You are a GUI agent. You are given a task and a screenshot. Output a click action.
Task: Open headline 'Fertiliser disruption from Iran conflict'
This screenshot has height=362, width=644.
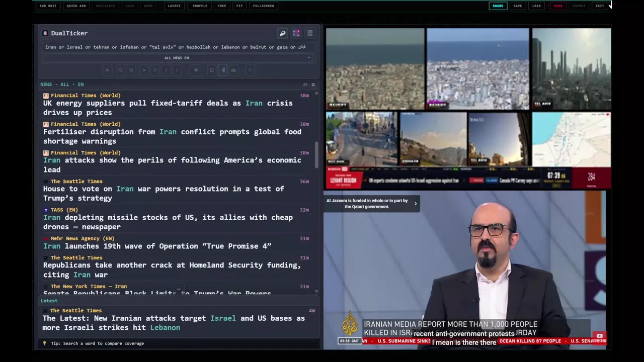[x=172, y=136]
